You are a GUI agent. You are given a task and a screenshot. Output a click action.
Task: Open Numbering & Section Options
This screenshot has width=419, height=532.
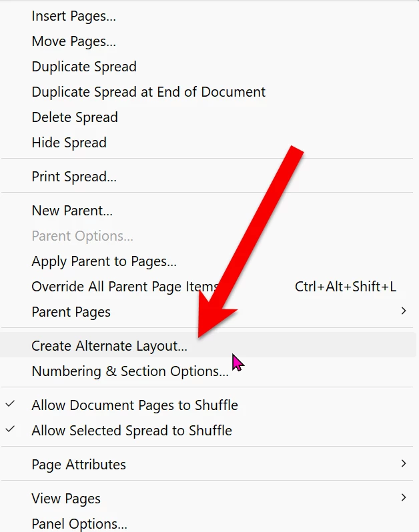pos(130,371)
